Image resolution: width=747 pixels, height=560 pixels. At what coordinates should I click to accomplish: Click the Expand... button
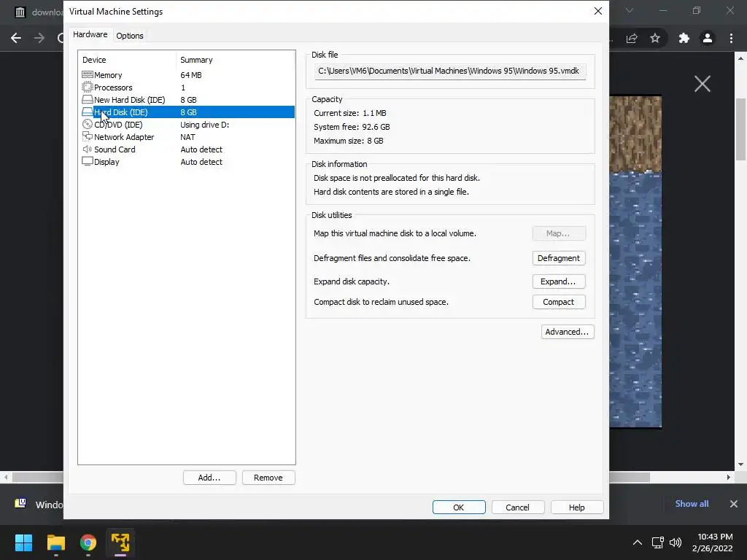pyautogui.click(x=558, y=281)
